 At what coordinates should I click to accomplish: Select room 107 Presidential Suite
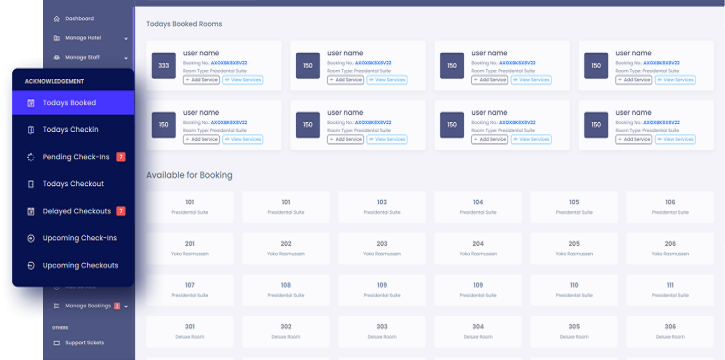click(190, 290)
